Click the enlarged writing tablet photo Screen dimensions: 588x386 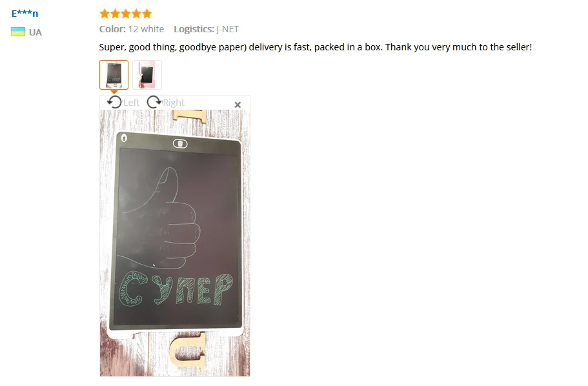(x=175, y=243)
